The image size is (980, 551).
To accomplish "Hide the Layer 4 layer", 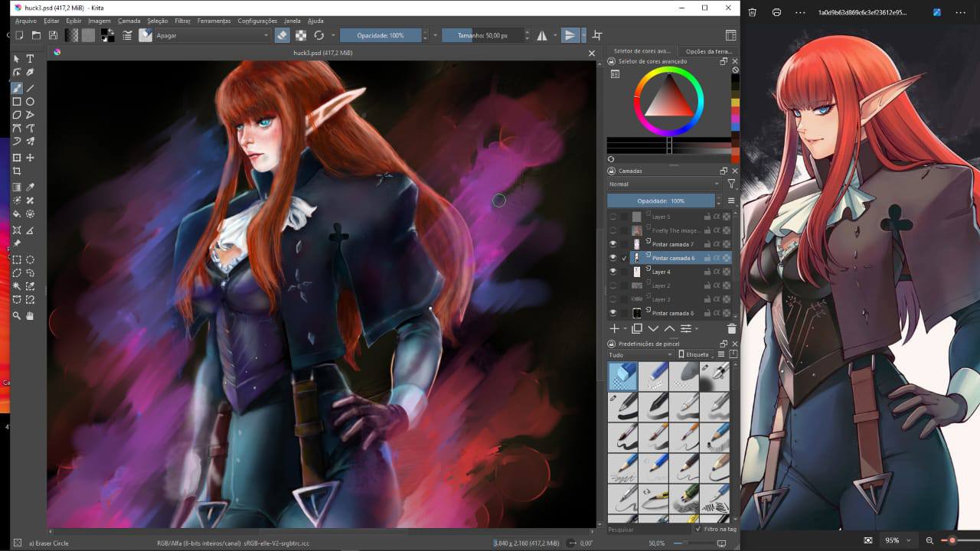I will tap(612, 272).
